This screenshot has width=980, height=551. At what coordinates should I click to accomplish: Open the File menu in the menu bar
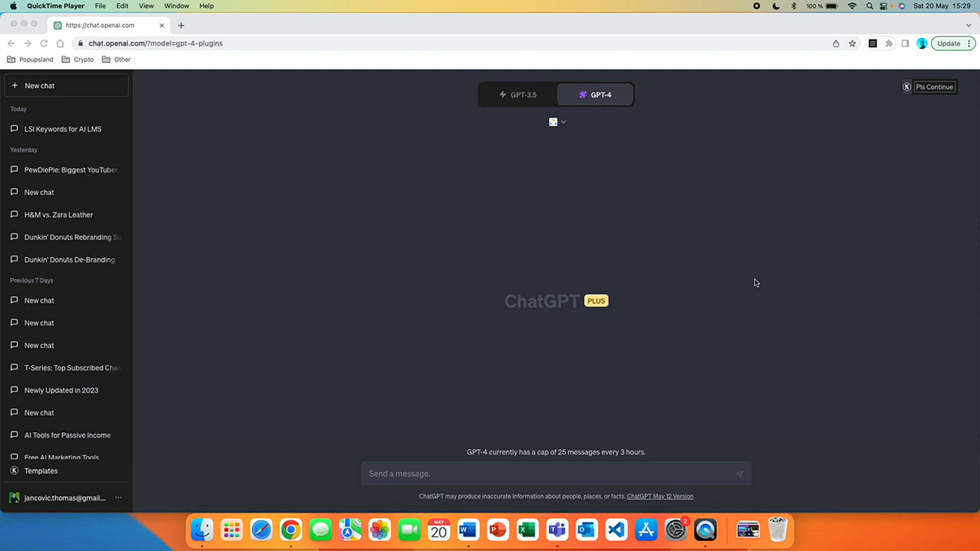[101, 6]
